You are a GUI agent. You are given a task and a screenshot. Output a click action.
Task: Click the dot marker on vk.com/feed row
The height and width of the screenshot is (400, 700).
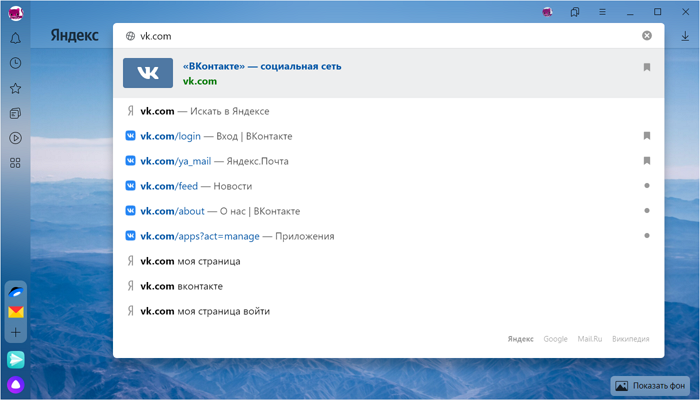(x=646, y=186)
